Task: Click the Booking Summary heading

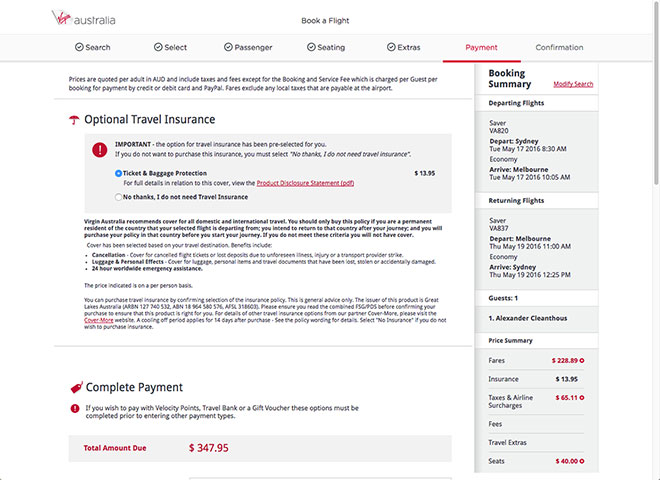Action: point(510,79)
